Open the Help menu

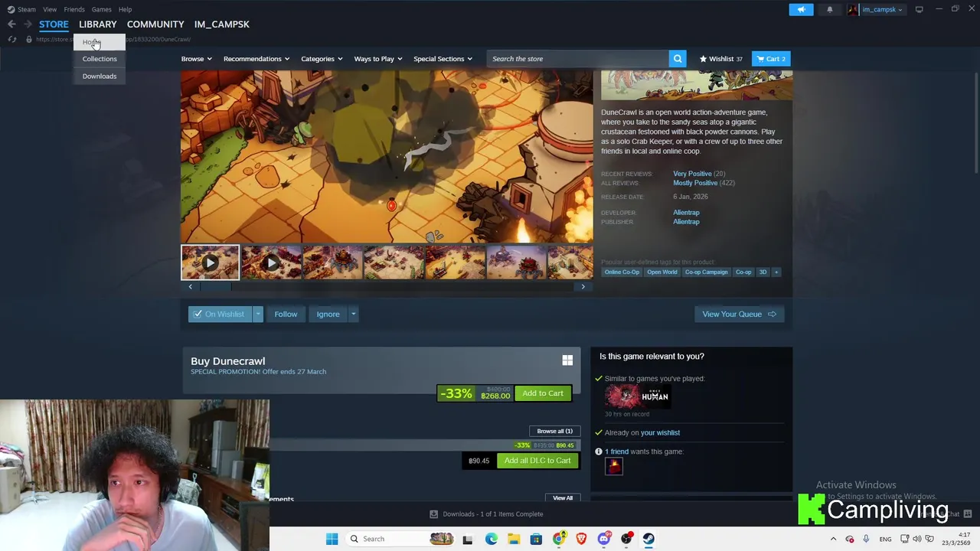125,9
